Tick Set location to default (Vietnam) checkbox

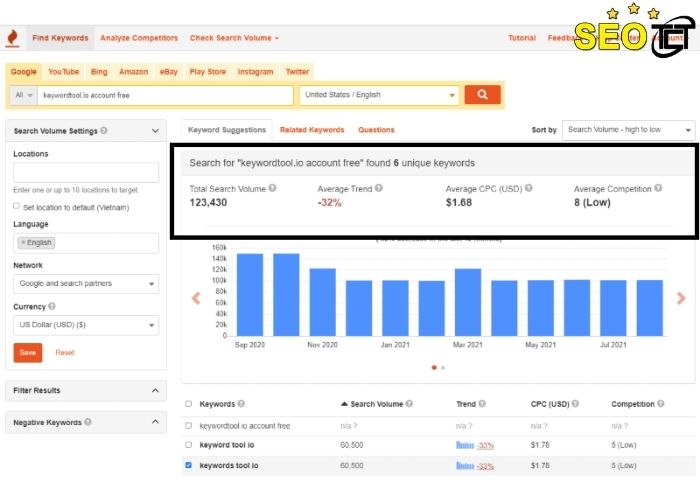point(17,206)
